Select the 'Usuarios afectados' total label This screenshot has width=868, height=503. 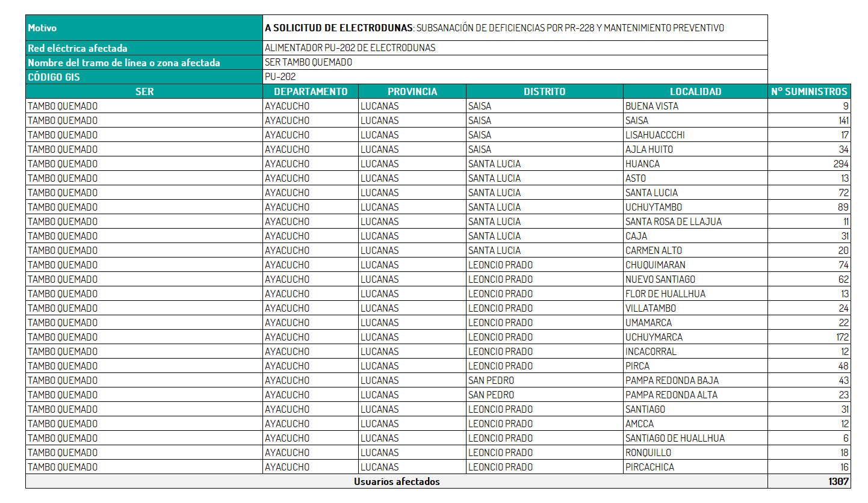point(397,481)
